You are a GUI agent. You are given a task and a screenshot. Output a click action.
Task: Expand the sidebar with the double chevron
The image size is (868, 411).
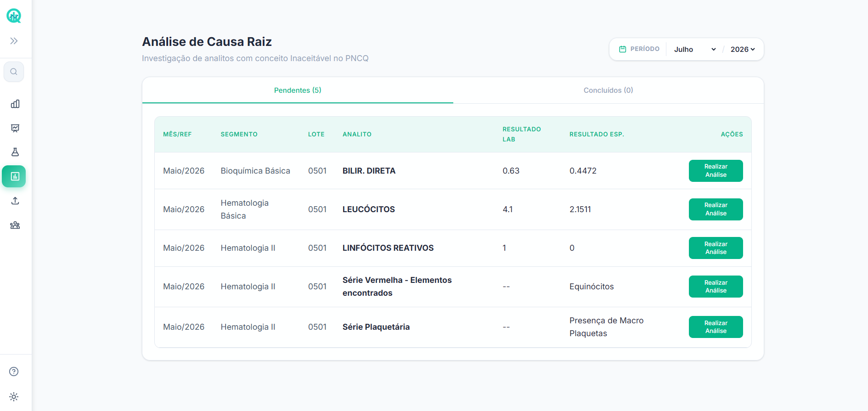click(14, 41)
